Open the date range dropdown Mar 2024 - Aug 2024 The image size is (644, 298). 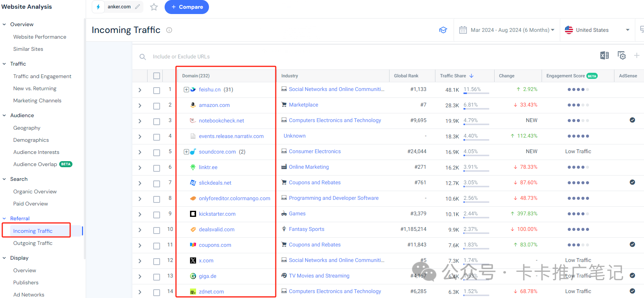(x=507, y=30)
